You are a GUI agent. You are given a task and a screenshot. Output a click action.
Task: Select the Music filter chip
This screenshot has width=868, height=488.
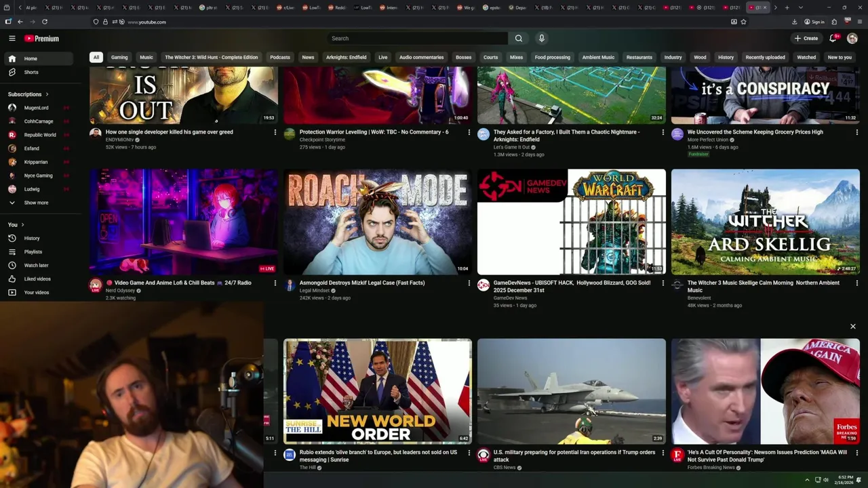coord(146,58)
